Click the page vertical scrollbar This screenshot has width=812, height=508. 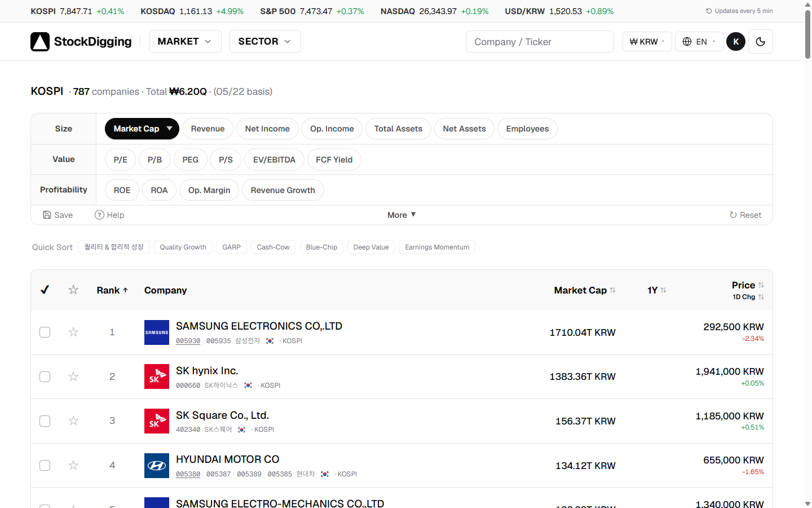(x=807, y=34)
